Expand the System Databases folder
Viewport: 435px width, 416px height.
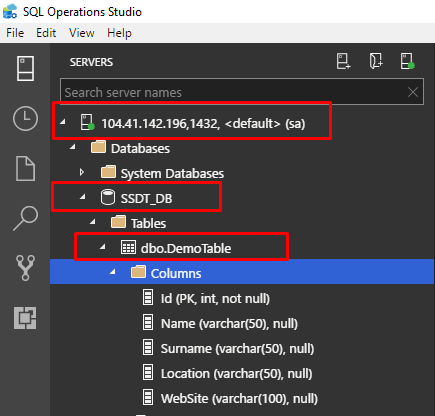click(82, 172)
